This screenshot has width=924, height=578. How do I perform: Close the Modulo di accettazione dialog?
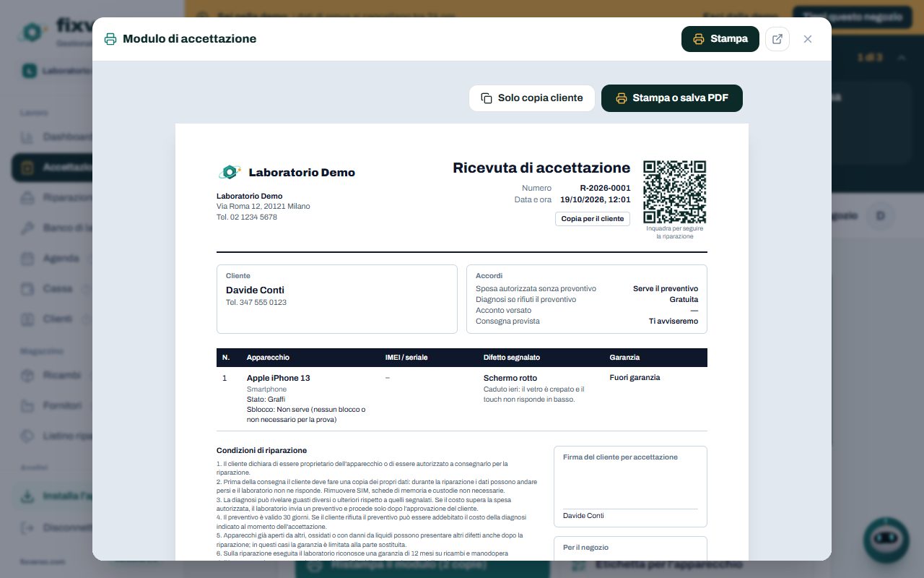(x=808, y=39)
